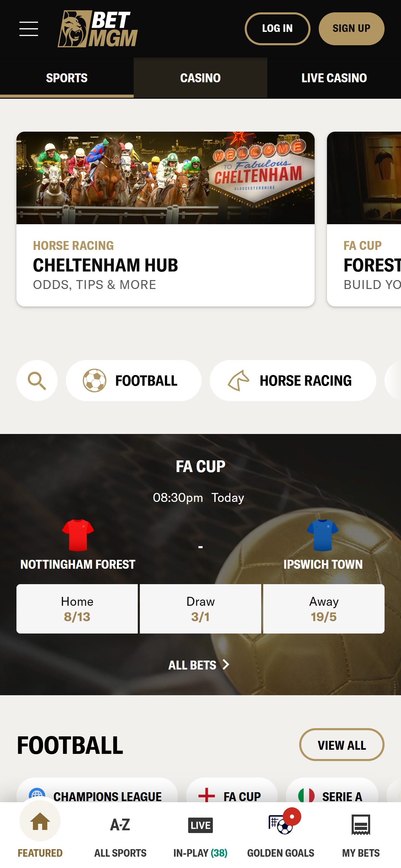Open Golden Goals from bottom navigation
Image resolution: width=401 pixels, height=868 pixels.
[281, 825]
